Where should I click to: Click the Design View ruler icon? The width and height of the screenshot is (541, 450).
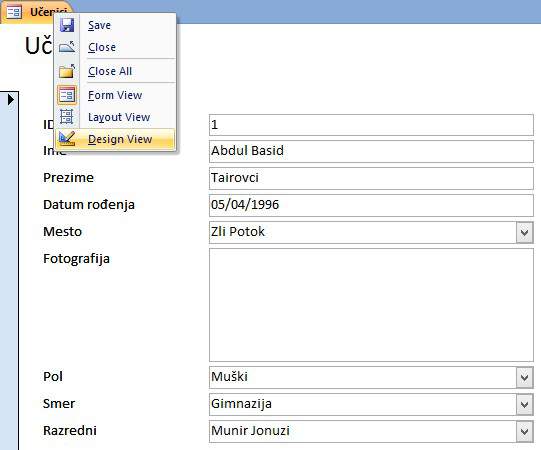pos(67,139)
